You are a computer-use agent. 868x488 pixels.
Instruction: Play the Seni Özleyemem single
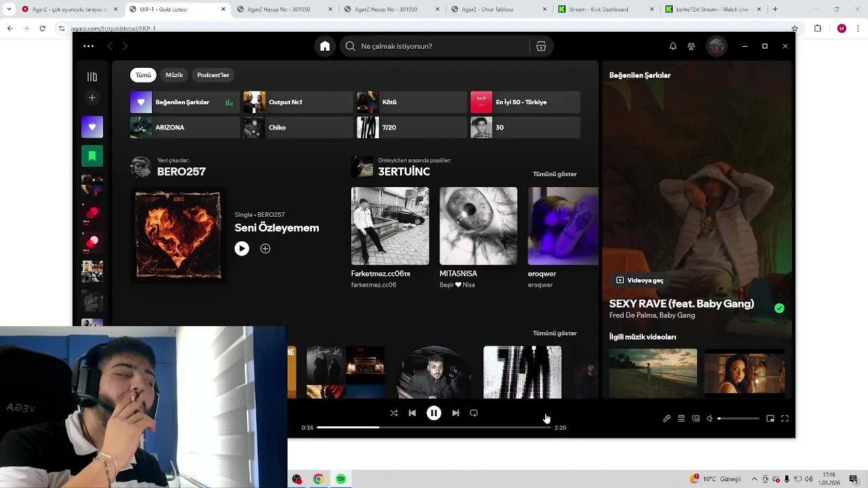pos(241,249)
